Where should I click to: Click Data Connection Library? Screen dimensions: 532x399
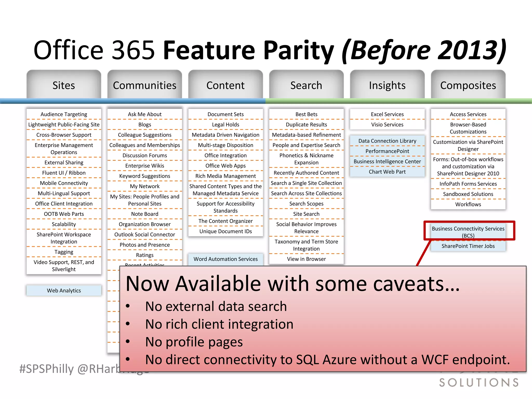pyautogui.click(x=387, y=141)
